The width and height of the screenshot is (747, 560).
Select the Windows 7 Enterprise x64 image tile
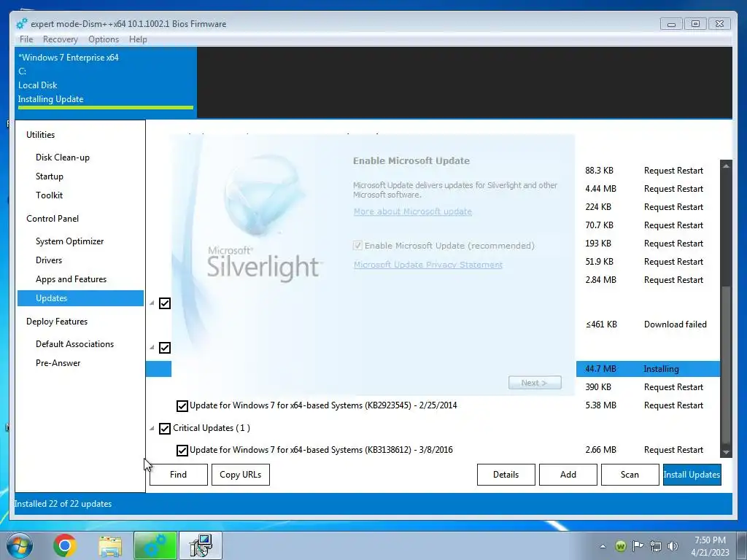(x=106, y=82)
